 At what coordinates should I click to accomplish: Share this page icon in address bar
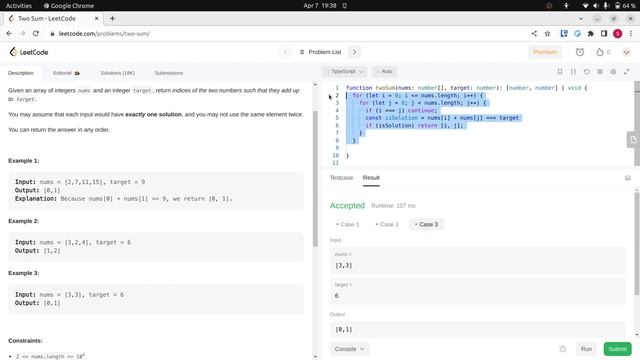(534, 33)
